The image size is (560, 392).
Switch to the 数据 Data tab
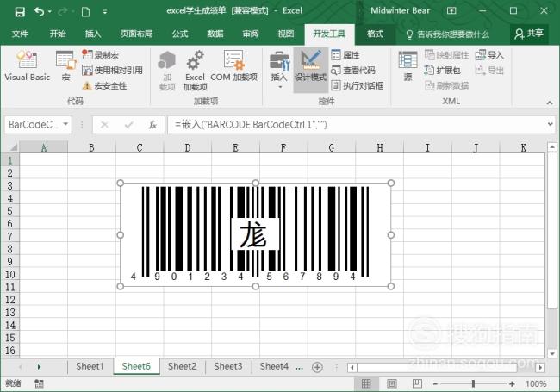tap(215, 34)
